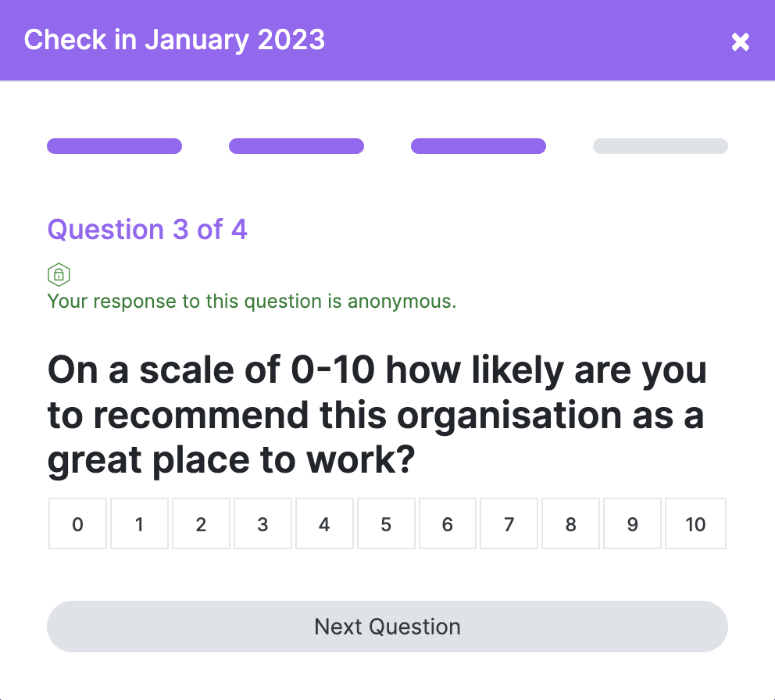Select the middle rating 5
Viewport: 775px width, 700px height.
point(386,523)
